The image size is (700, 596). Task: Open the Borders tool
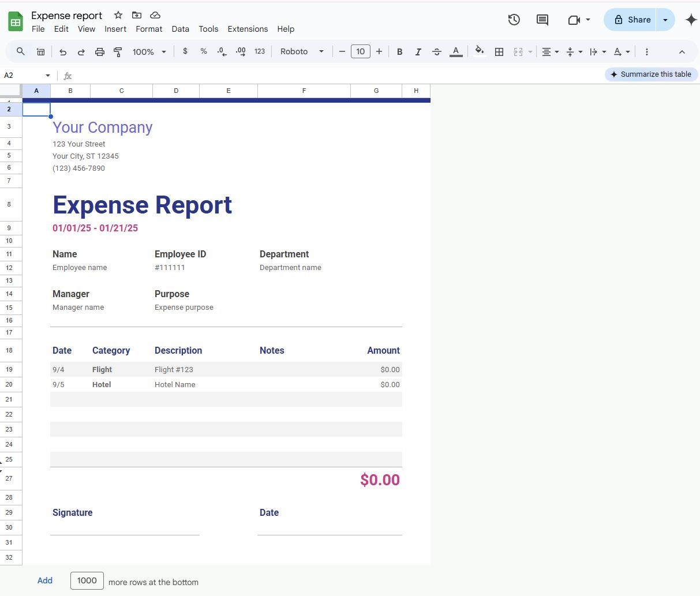(x=499, y=51)
